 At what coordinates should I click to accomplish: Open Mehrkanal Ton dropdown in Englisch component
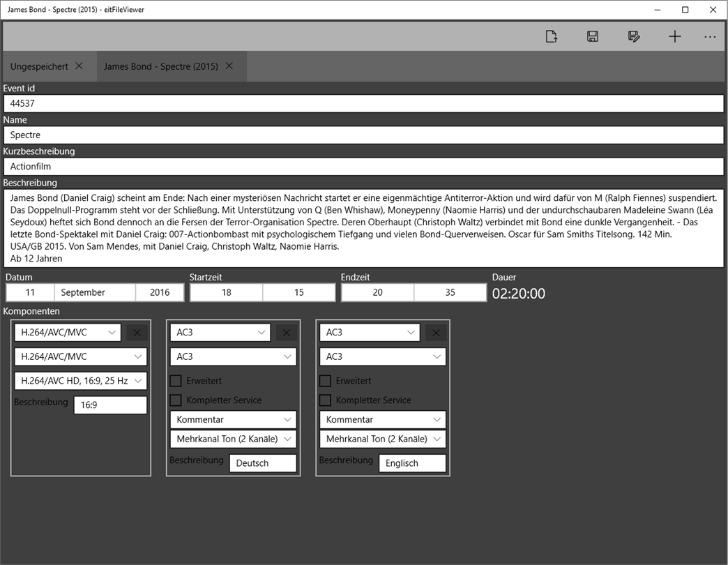click(383, 439)
